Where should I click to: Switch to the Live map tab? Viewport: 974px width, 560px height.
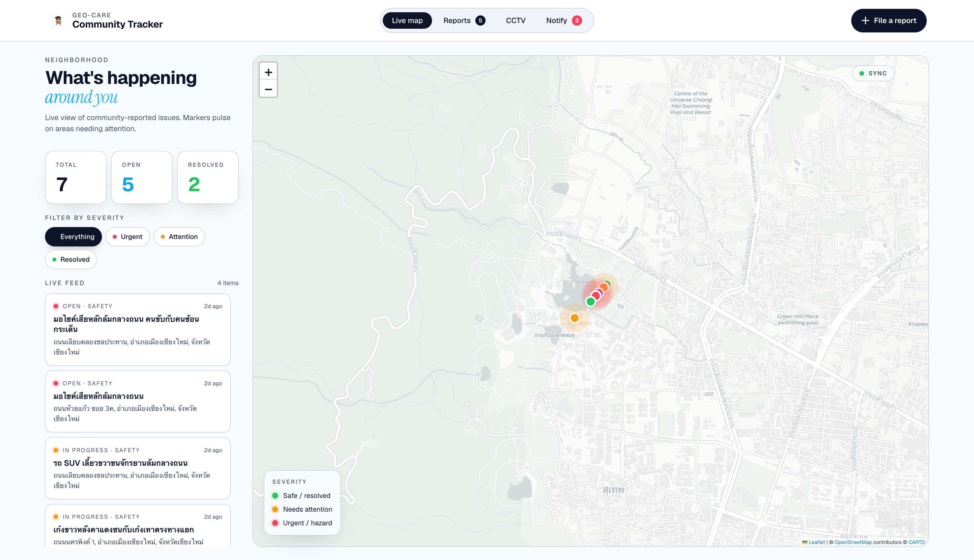[407, 20]
